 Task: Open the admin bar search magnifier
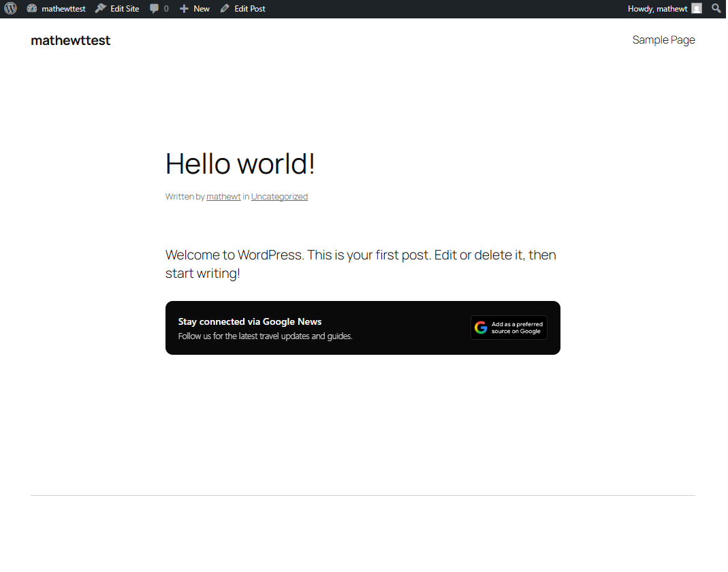click(x=716, y=9)
